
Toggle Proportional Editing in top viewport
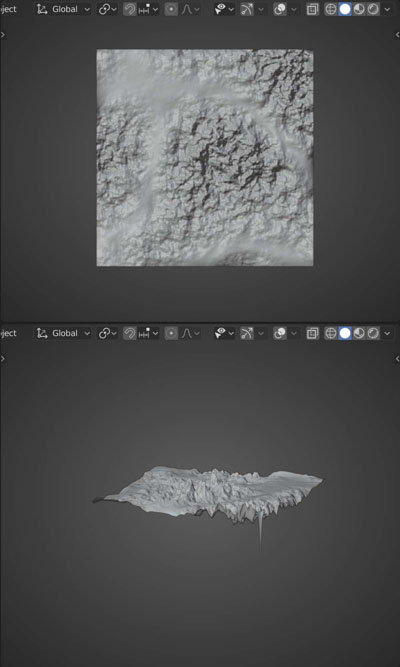click(x=171, y=9)
